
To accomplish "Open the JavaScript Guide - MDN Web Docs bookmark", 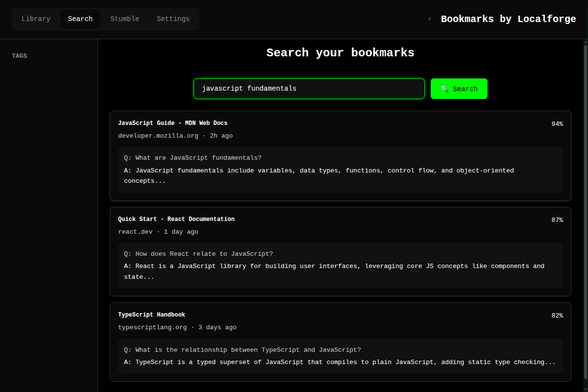I will point(173,123).
